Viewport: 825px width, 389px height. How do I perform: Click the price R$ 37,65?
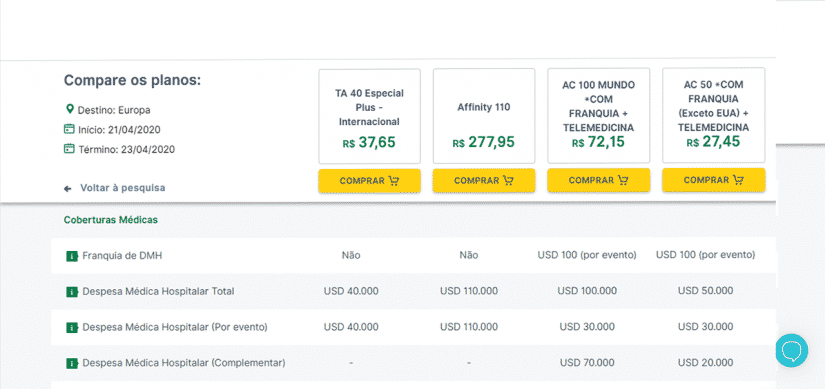click(369, 143)
